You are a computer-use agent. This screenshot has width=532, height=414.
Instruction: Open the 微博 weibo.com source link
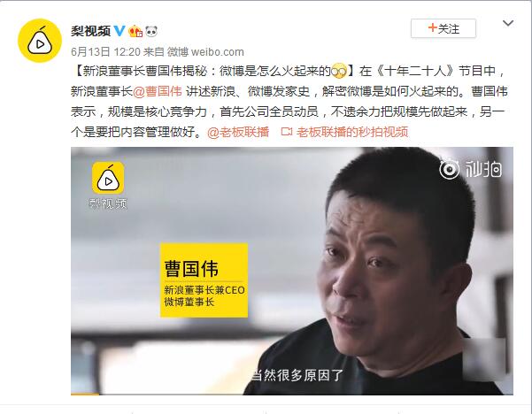coord(205,52)
